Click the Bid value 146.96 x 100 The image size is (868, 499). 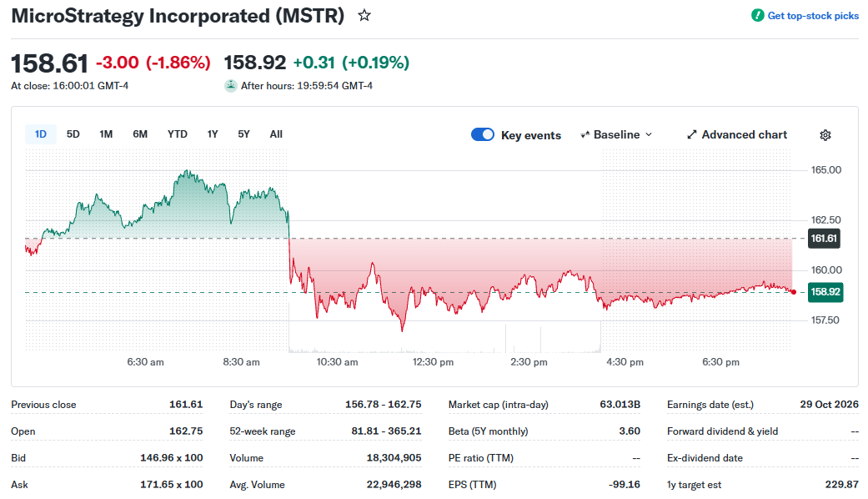pos(172,457)
